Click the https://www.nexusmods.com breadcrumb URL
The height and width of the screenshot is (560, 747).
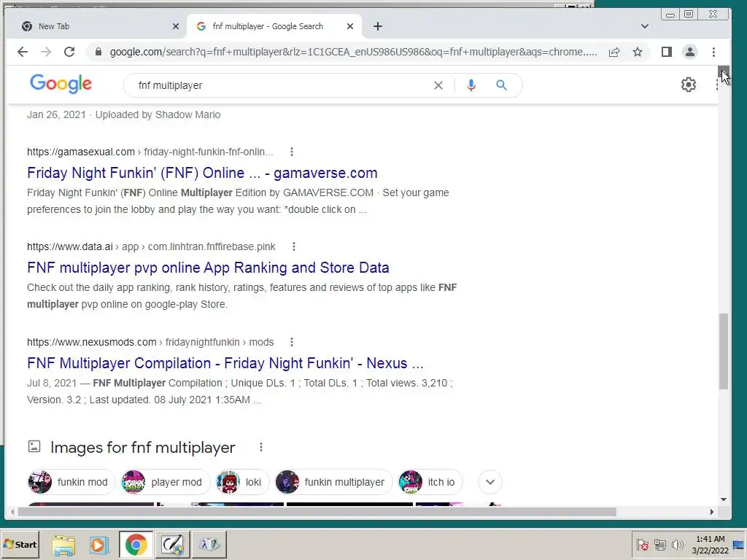[91, 342]
